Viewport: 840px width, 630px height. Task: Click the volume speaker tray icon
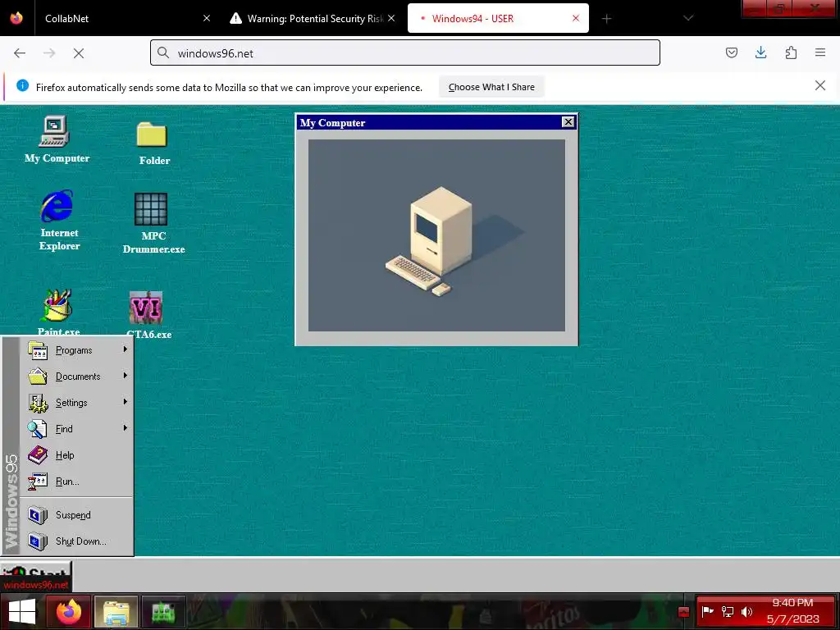[x=746, y=612]
